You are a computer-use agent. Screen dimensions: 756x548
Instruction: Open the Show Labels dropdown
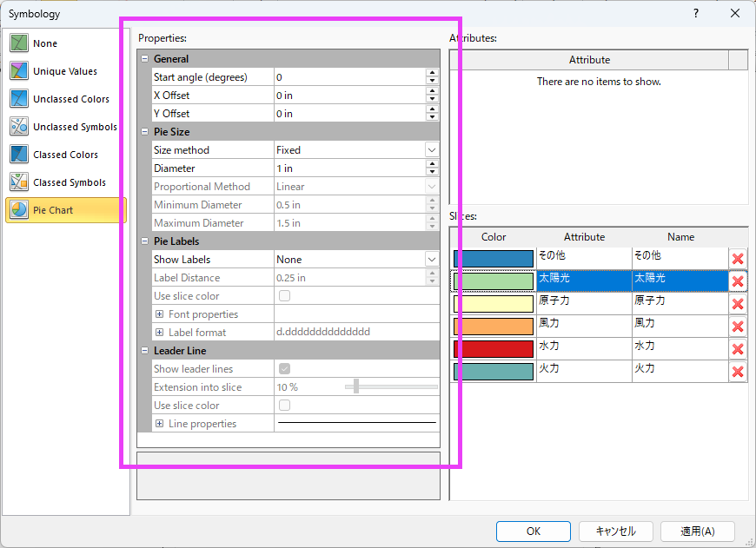pos(431,260)
